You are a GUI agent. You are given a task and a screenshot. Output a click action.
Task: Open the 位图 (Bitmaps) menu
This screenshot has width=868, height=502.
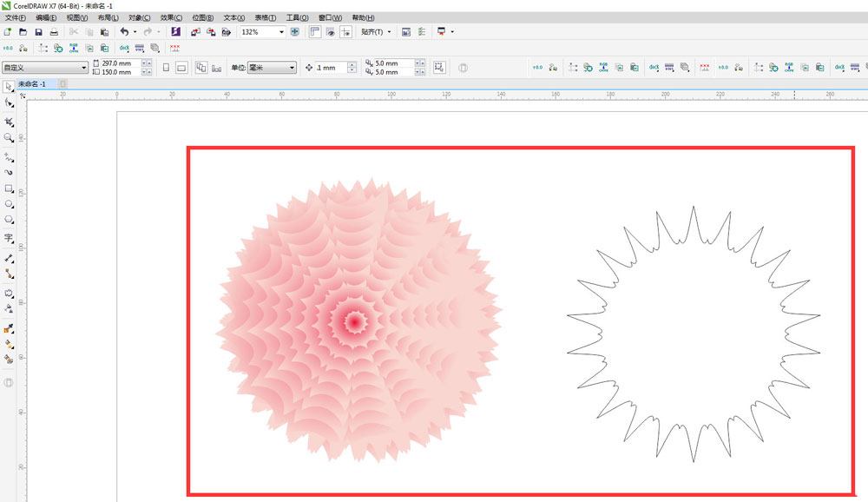point(204,17)
